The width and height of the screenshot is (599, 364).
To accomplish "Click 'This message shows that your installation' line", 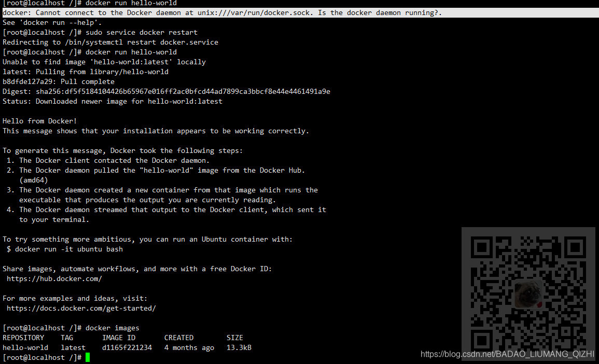I will 156,131.
